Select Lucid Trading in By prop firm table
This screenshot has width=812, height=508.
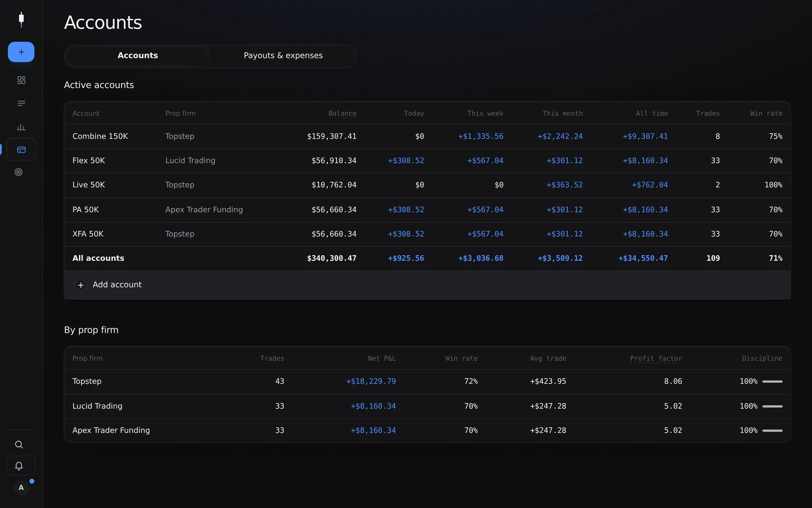pos(97,406)
